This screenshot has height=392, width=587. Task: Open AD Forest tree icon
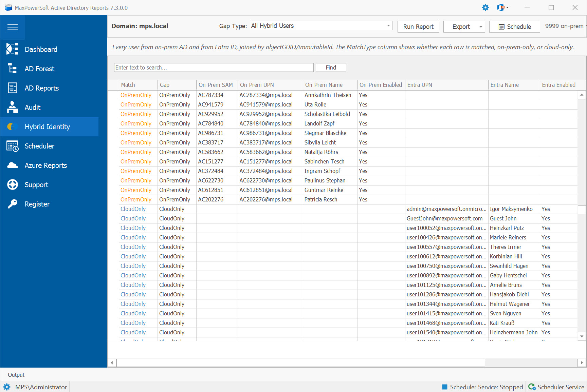pos(13,68)
